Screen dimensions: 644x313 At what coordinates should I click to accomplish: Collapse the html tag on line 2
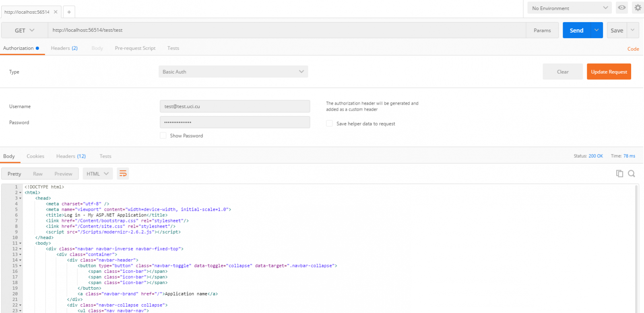pos(21,193)
